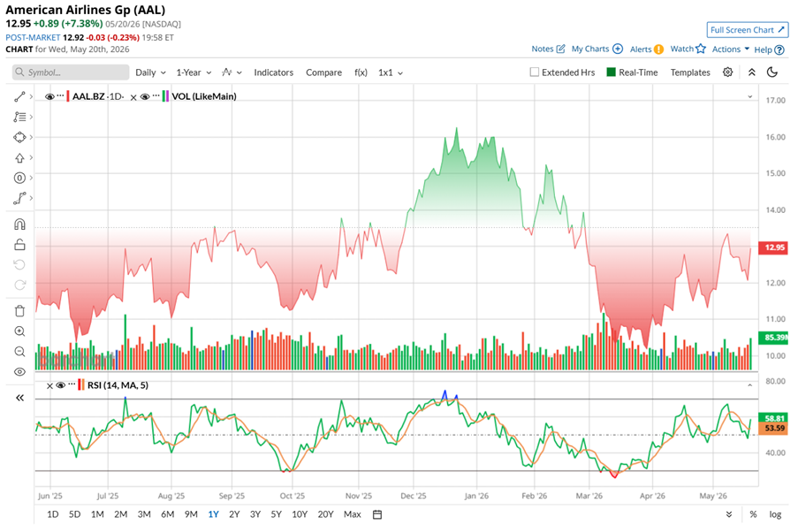Open the Indicators menu

point(273,72)
